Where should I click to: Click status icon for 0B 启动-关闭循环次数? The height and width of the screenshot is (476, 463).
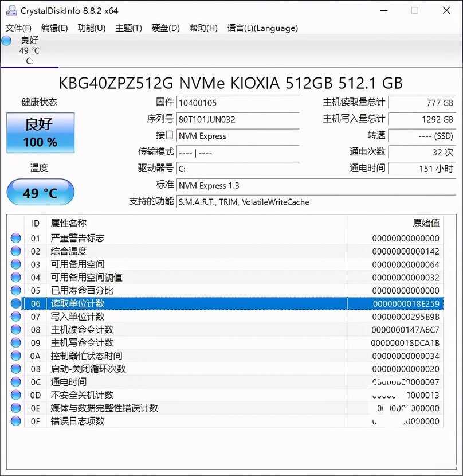[16, 369]
